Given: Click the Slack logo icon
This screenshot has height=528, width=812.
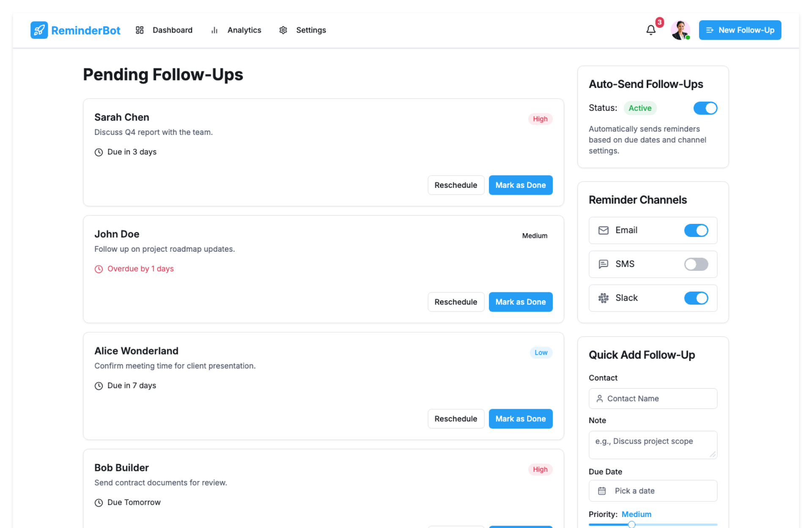Looking at the screenshot, I should point(603,298).
